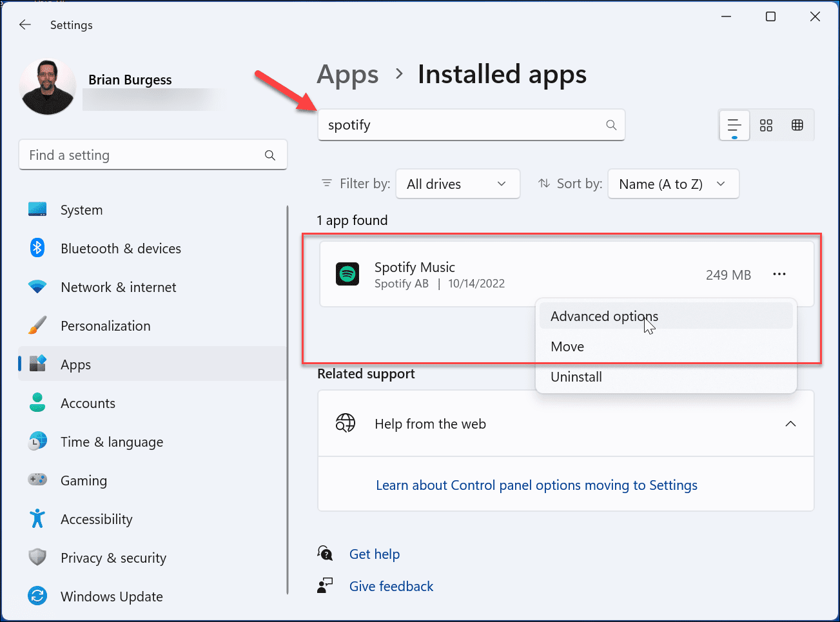Click the Get help link
This screenshot has width=840, height=622.
375,554
